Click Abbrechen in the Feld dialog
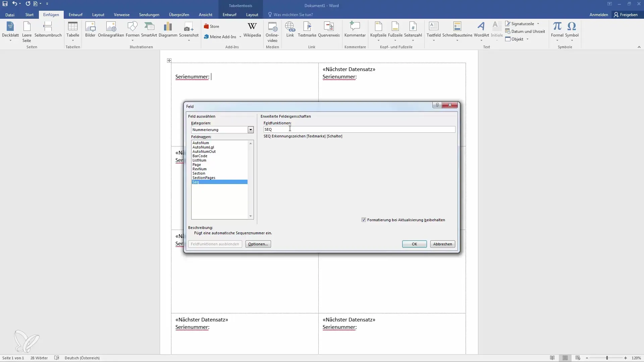The image size is (644, 362). tap(443, 244)
